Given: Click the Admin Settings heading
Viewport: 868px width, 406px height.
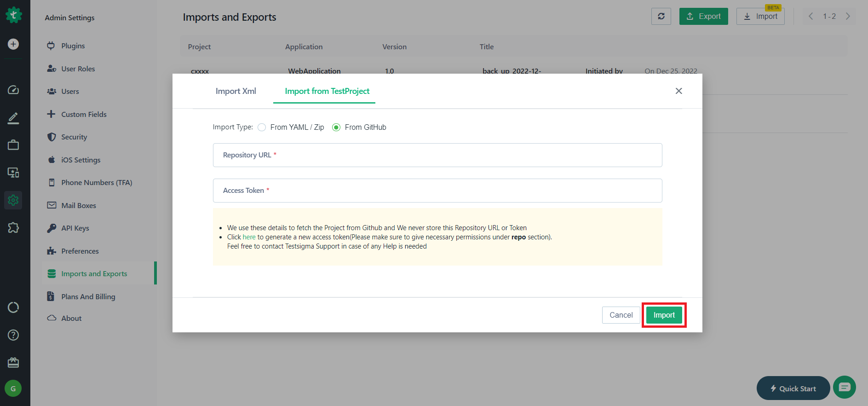Looking at the screenshot, I should click(69, 17).
